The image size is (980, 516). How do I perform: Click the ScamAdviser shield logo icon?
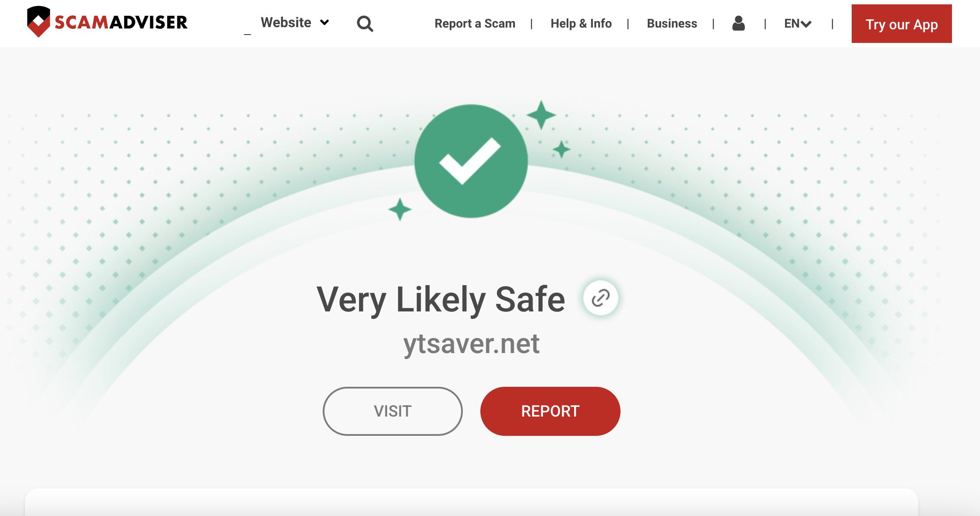(x=39, y=21)
